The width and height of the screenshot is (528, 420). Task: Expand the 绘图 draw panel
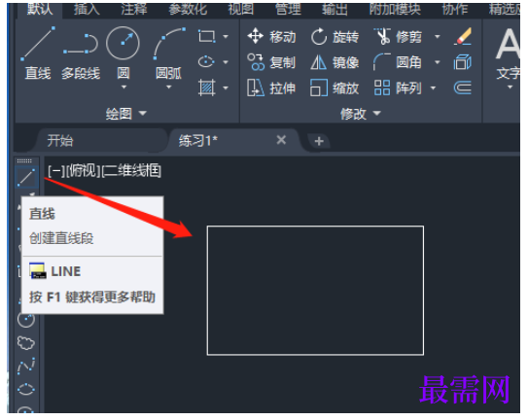tap(126, 114)
